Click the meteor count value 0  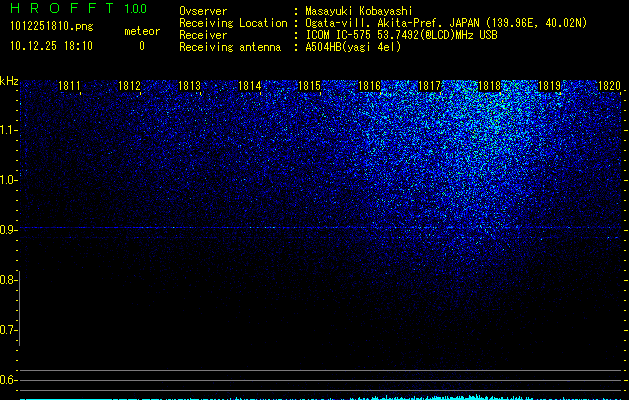pos(142,46)
